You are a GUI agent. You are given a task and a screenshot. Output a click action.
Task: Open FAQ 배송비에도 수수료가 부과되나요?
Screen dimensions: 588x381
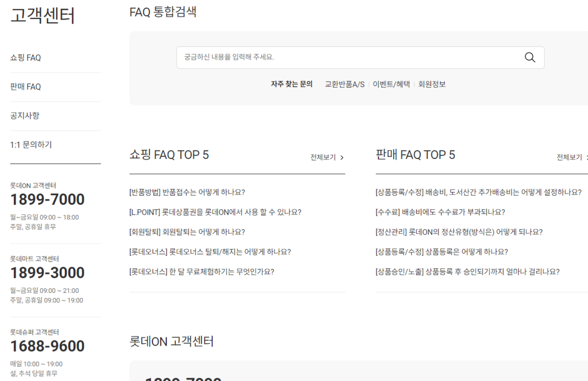pos(441,212)
